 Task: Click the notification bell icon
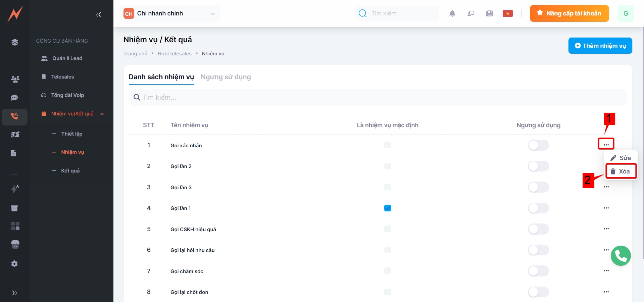[x=452, y=13]
